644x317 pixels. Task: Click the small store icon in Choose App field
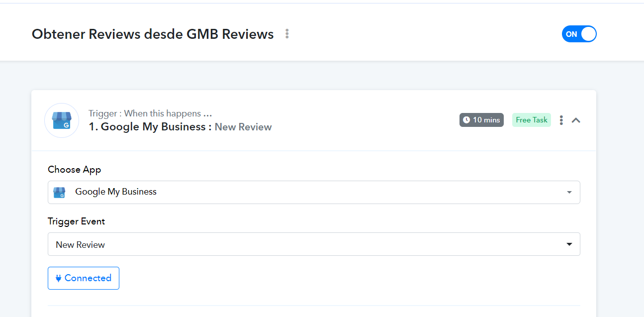(x=59, y=192)
